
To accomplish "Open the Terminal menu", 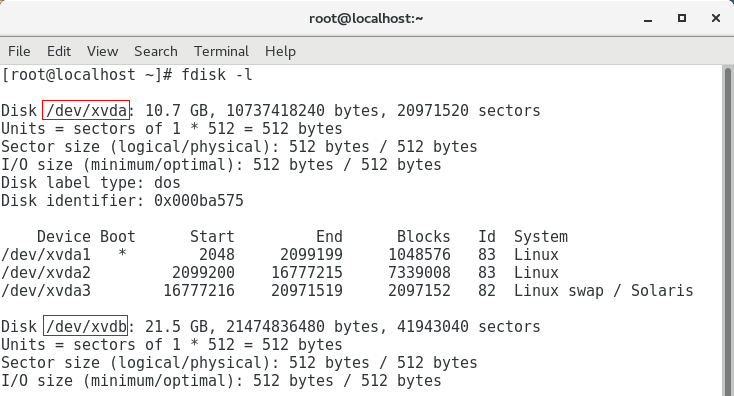I will pyautogui.click(x=221, y=51).
